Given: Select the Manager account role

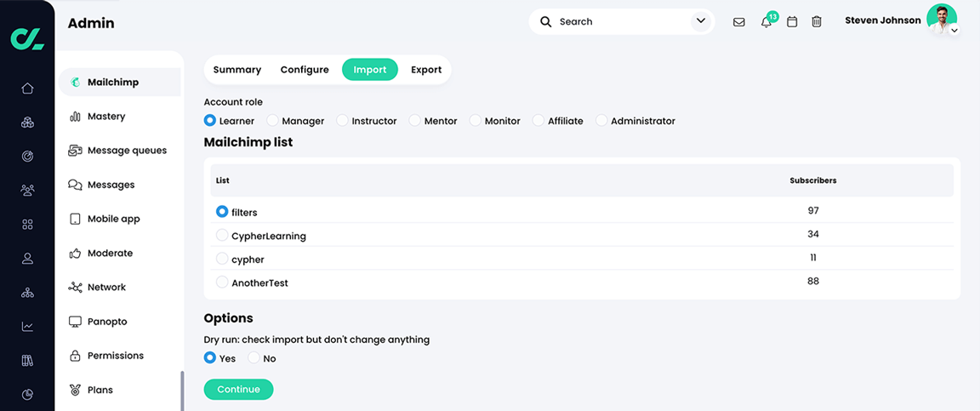Looking at the screenshot, I should click(x=272, y=120).
